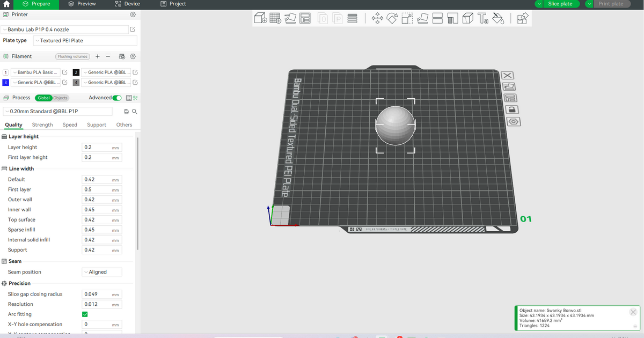The height and width of the screenshot is (338, 644).
Task: Add a new object using the toolbar
Action: point(260,18)
